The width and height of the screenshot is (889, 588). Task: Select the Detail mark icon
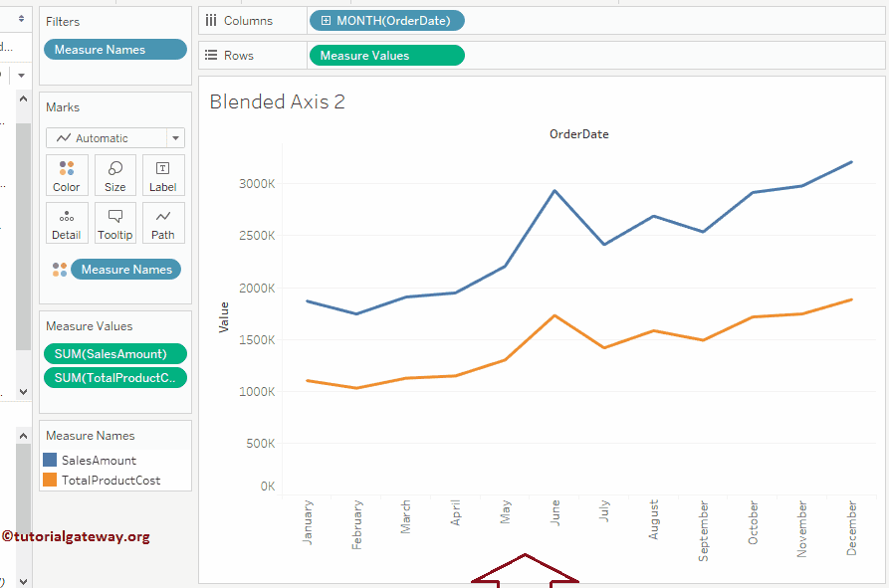click(x=66, y=222)
